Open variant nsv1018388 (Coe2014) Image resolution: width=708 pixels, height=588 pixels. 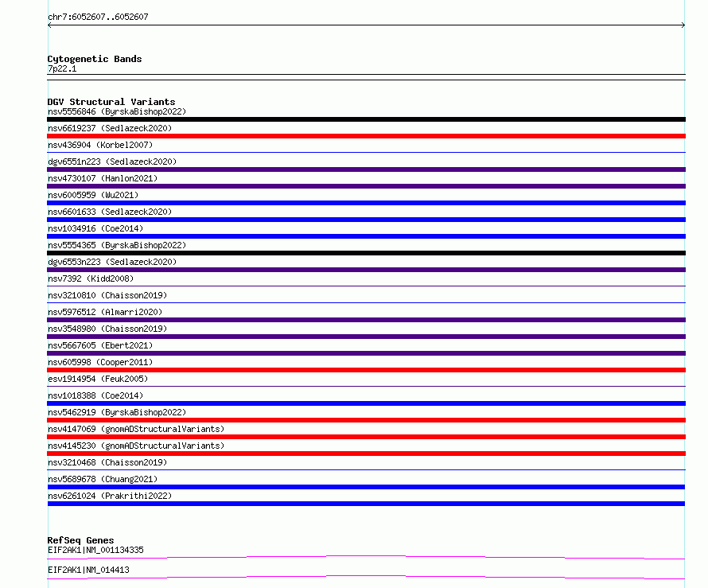point(95,395)
